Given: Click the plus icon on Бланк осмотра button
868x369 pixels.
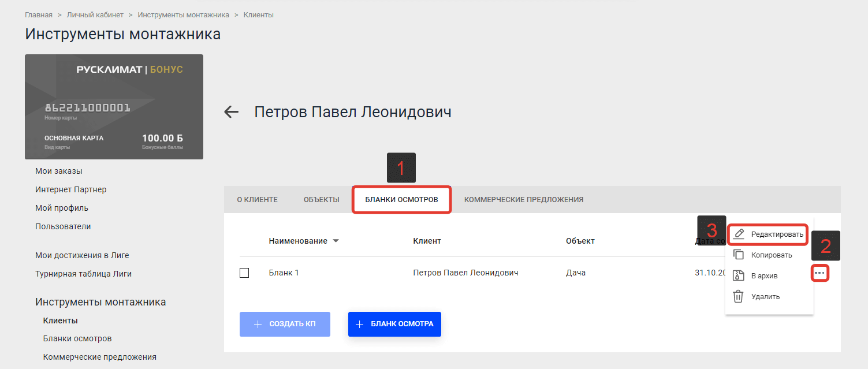Looking at the screenshot, I should coord(359,324).
